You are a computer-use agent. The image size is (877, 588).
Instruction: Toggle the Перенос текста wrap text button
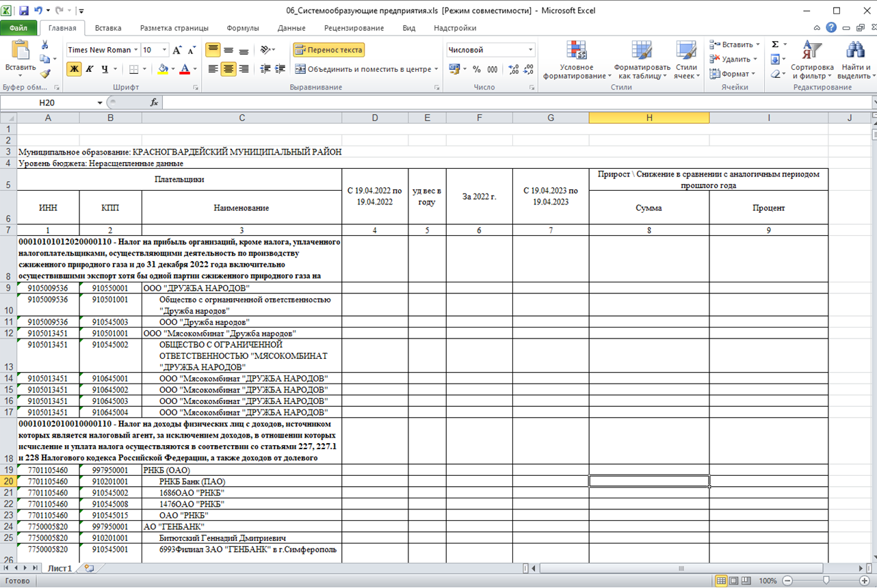click(x=329, y=50)
